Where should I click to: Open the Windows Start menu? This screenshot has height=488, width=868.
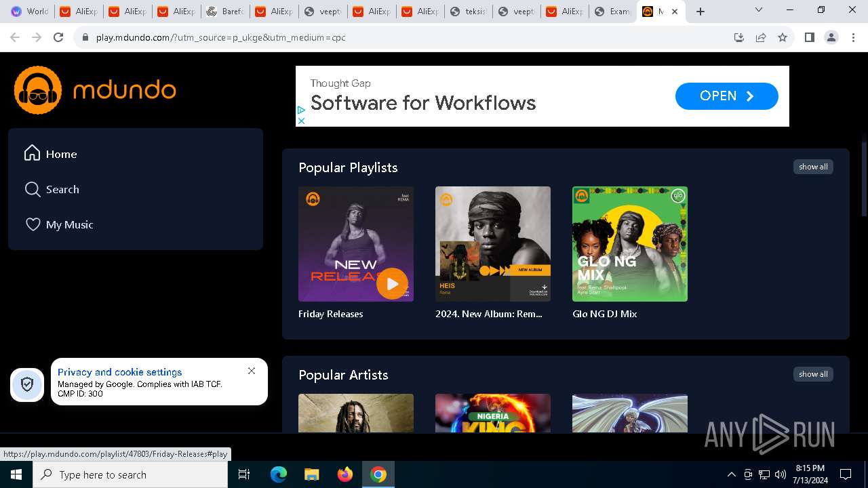[x=16, y=474]
